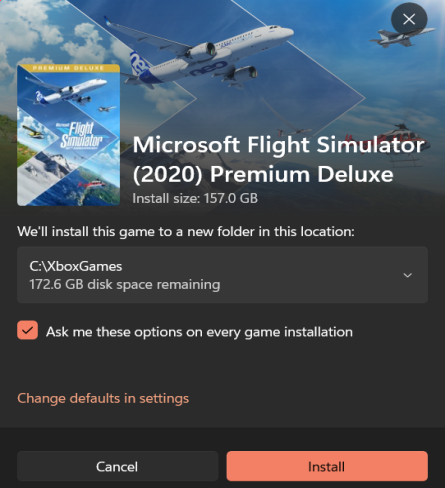Click the 'Ask me these options on every game installation' label
Image resolution: width=445 pixels, height=488 pixels.
199,332
